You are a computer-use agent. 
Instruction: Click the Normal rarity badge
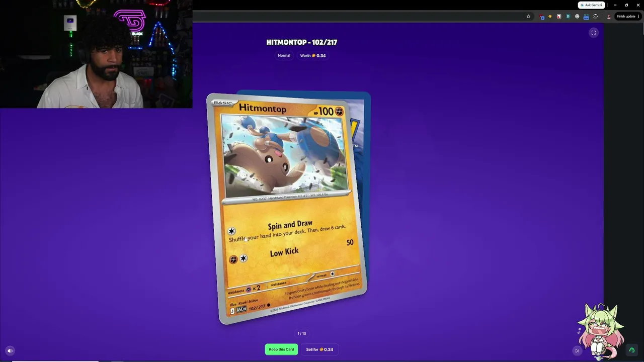coord(284,55)
